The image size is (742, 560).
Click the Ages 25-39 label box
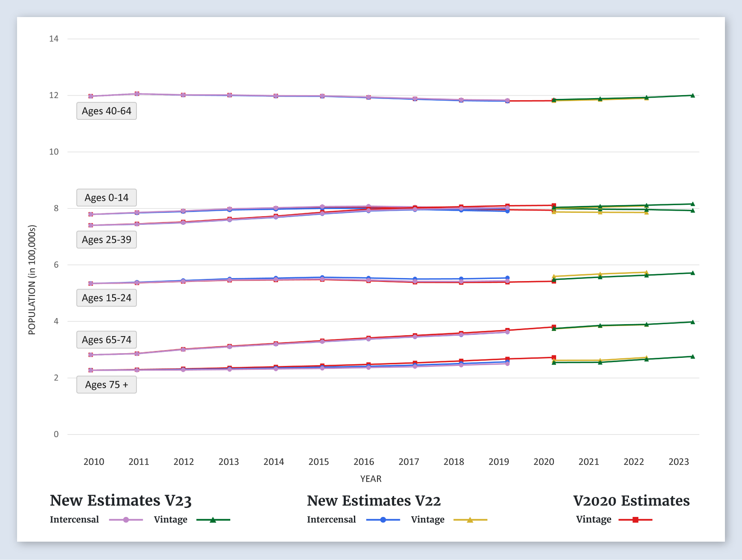107,240
